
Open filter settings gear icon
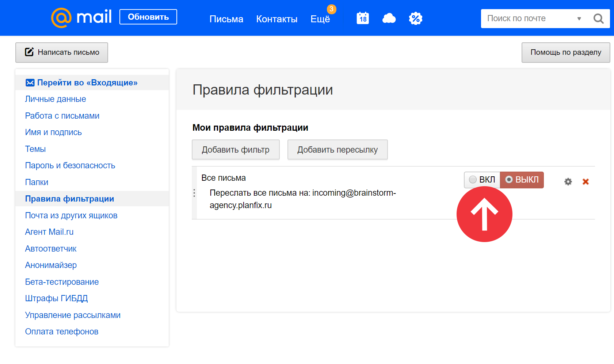tap(568, 181)
